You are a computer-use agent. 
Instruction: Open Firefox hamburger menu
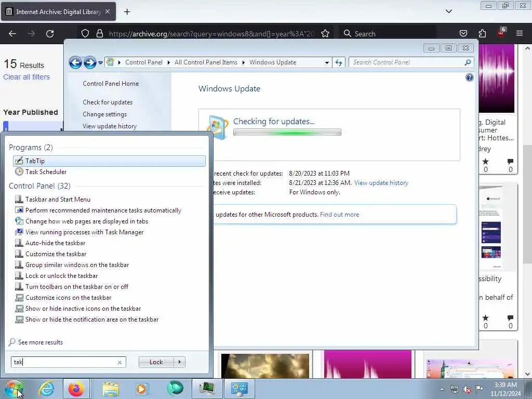519,33
